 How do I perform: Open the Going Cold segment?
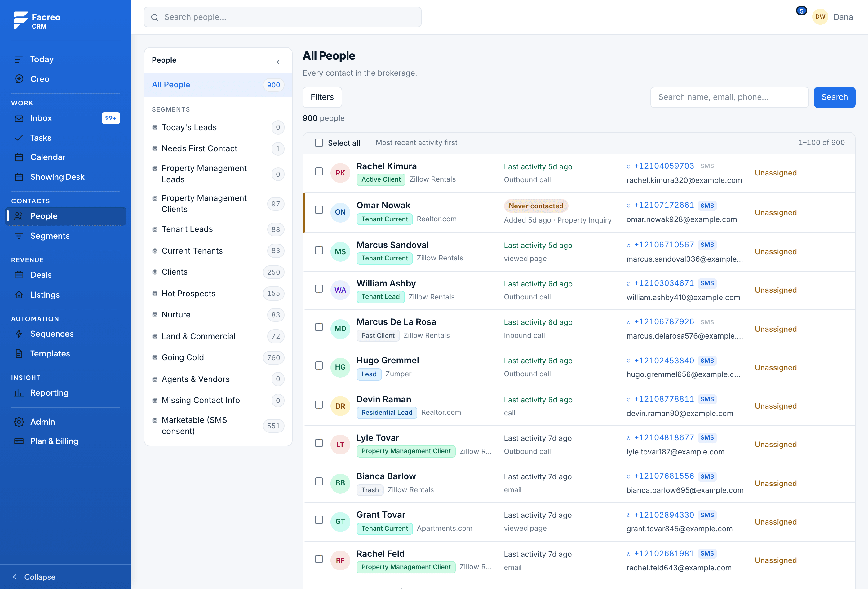218,357
